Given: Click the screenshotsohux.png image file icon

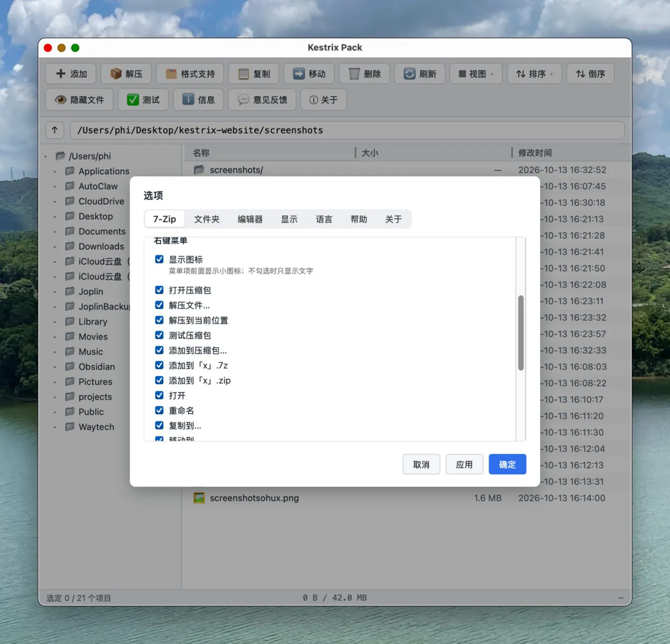Looking at the screenshot, I should tap(199, 498).
